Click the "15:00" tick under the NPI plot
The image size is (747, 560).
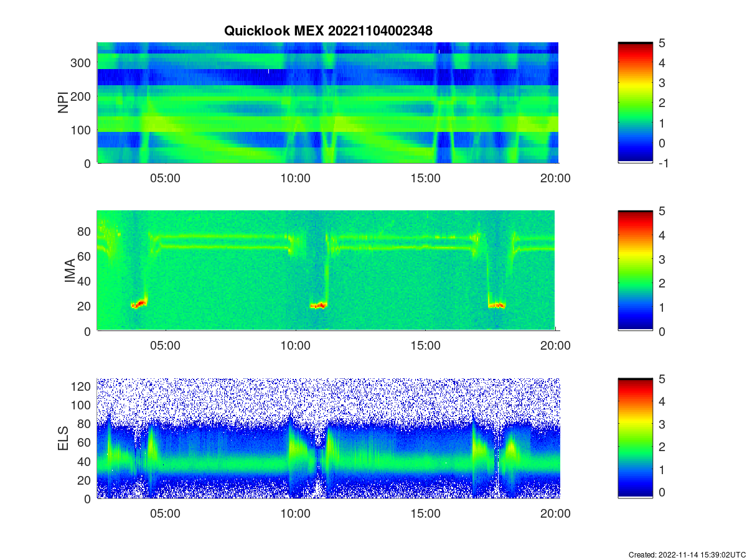click(426, 178)
